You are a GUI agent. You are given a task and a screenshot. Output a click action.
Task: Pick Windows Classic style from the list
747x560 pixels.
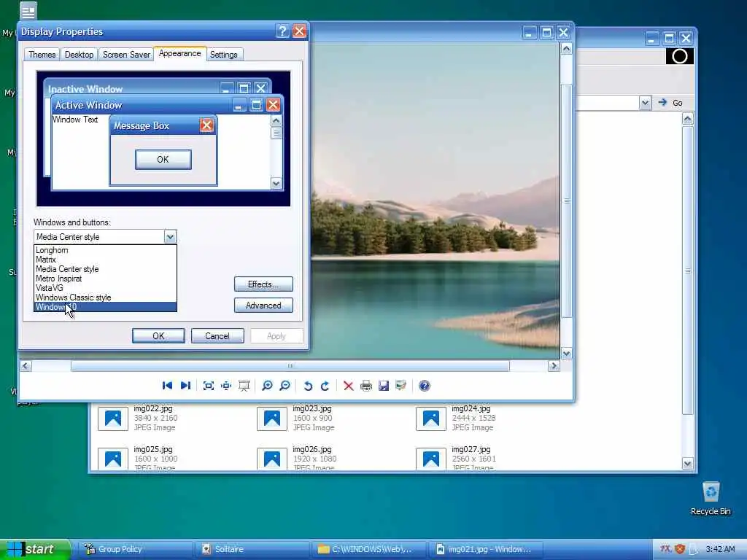[x=105, y=297]
